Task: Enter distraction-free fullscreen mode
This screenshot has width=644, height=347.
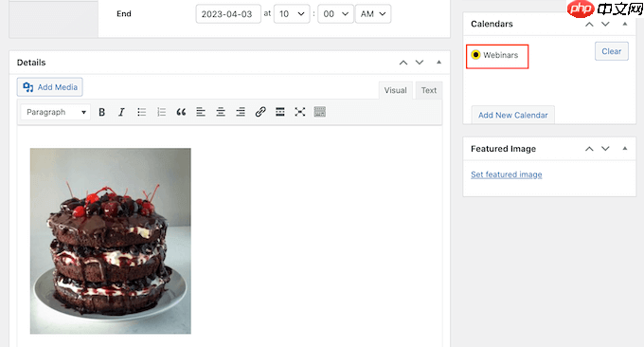Action: [300, 112]
